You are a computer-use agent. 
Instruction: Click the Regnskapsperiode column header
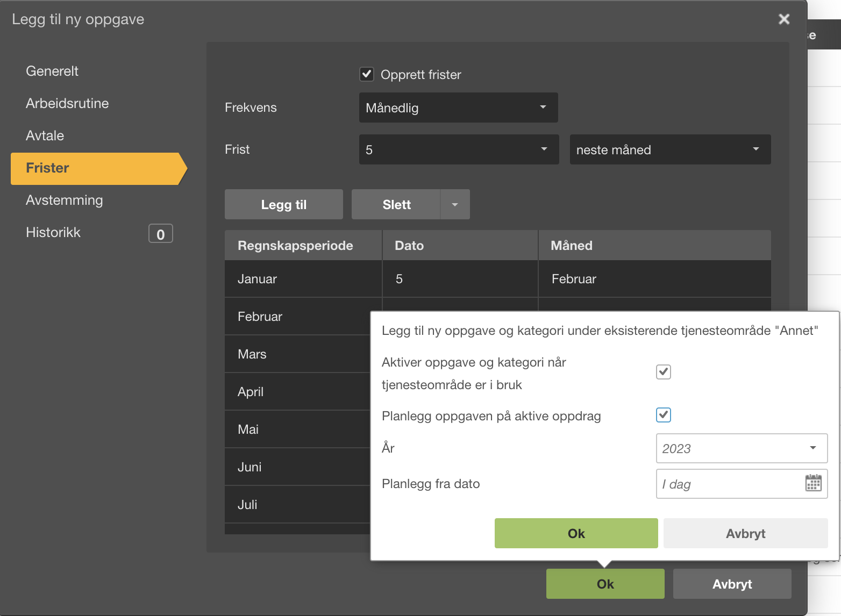(303, 245)
